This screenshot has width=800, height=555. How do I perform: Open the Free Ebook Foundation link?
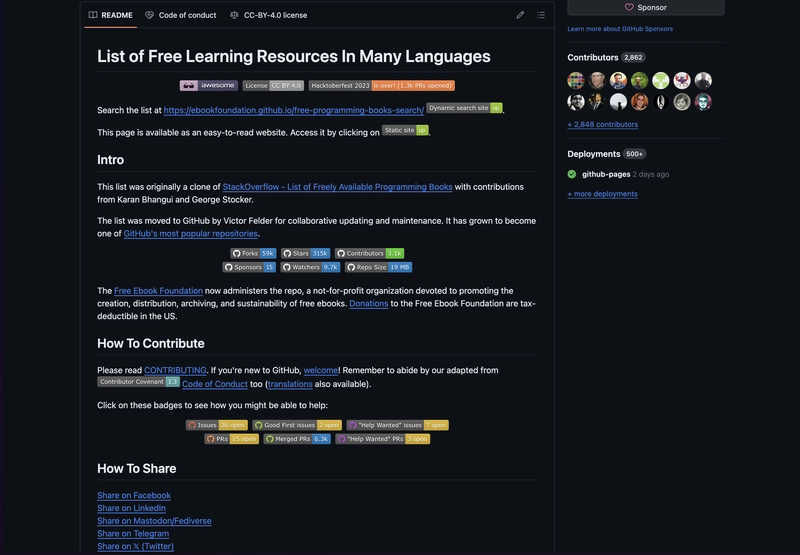pyautogui.click(x=158, y=290)
